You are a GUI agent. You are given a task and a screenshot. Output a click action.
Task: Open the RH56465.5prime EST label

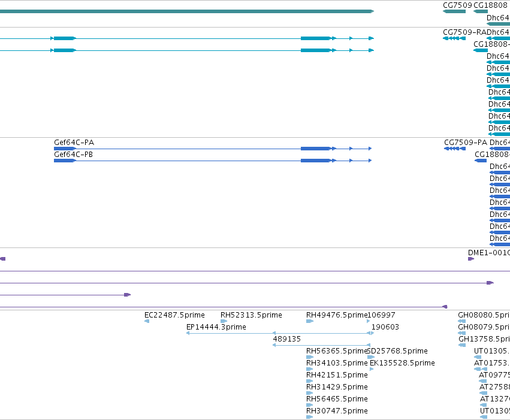(337, 399)
